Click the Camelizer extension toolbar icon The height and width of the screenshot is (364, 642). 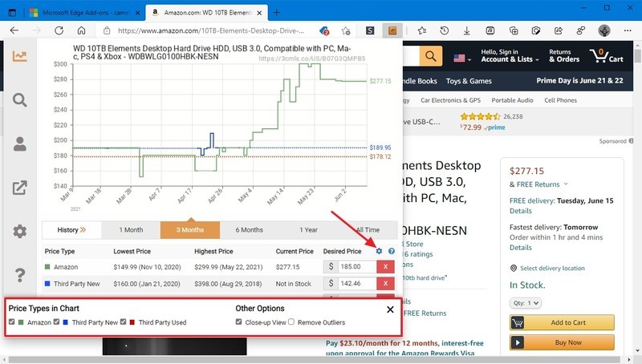392,30
